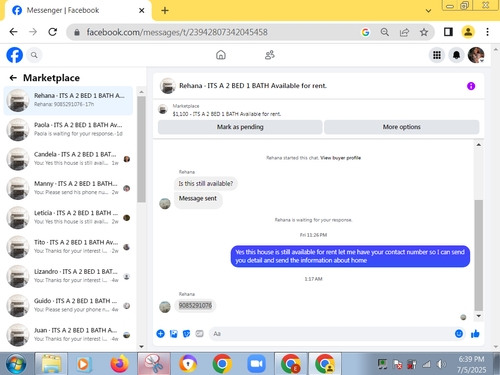Bookmark this tab with star icon

(424, 32)
